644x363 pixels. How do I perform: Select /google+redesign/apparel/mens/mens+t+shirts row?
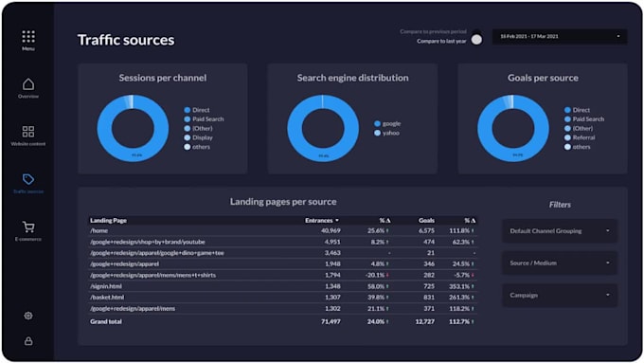(x=282, y=276)
